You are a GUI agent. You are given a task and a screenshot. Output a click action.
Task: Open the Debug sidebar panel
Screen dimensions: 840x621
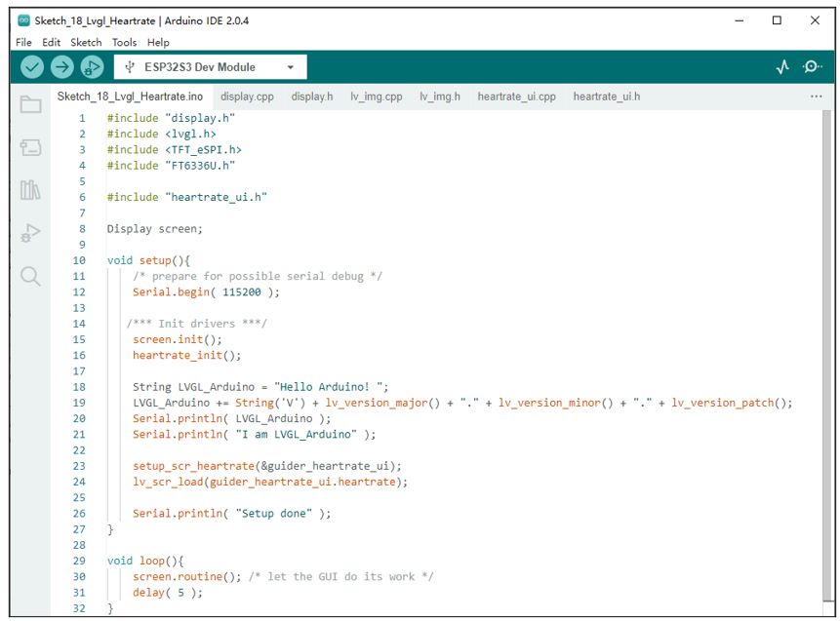pyautogui.click(x=30, y=233)
